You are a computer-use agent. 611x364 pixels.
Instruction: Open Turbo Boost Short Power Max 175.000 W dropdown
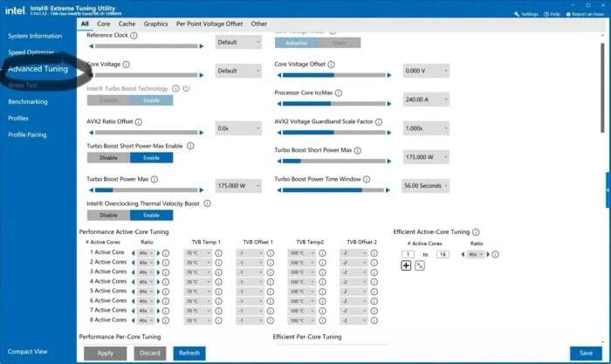pos(426,157)
